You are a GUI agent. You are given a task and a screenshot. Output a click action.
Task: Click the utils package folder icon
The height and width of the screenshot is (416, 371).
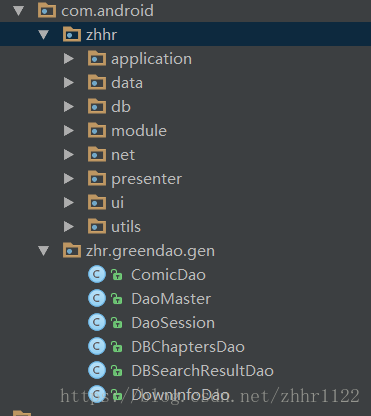click(x=97, y=226)
